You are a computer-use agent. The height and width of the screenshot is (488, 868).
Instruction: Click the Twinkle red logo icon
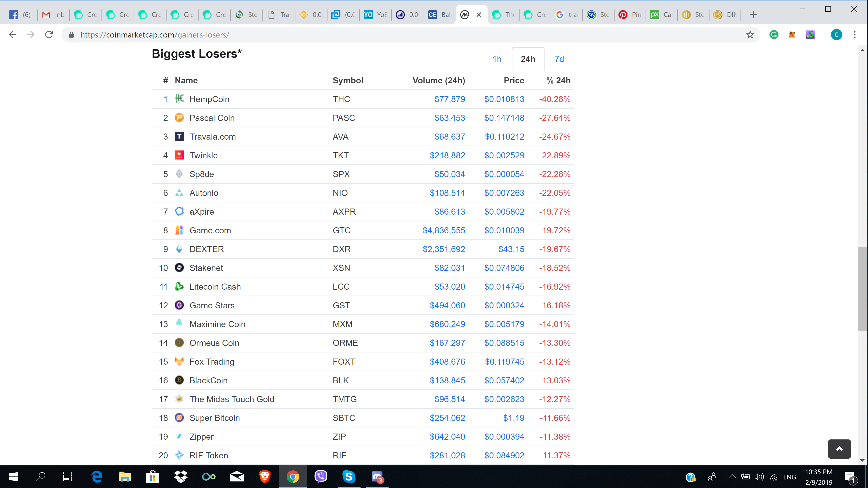(x=179, y=155)
